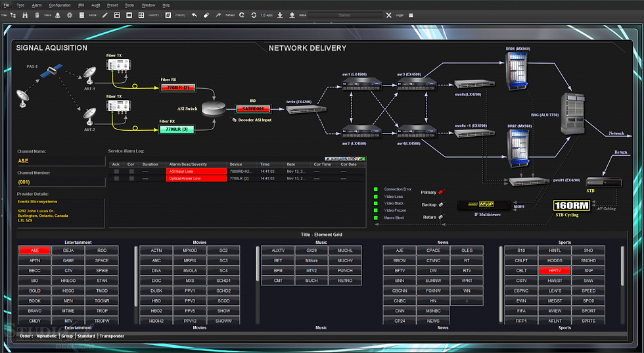Tick Ack checkbox for ASI Input Loss

(117, 172)
